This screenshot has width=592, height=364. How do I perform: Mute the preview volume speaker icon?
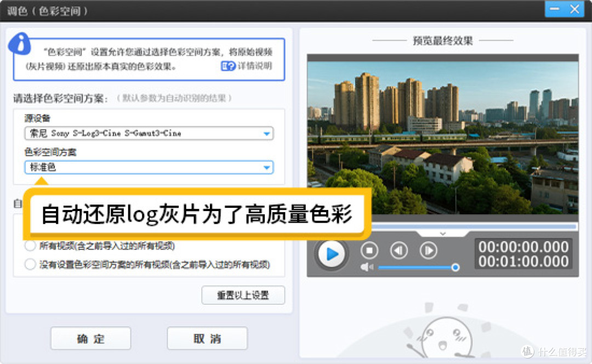[x=366, y=268]
